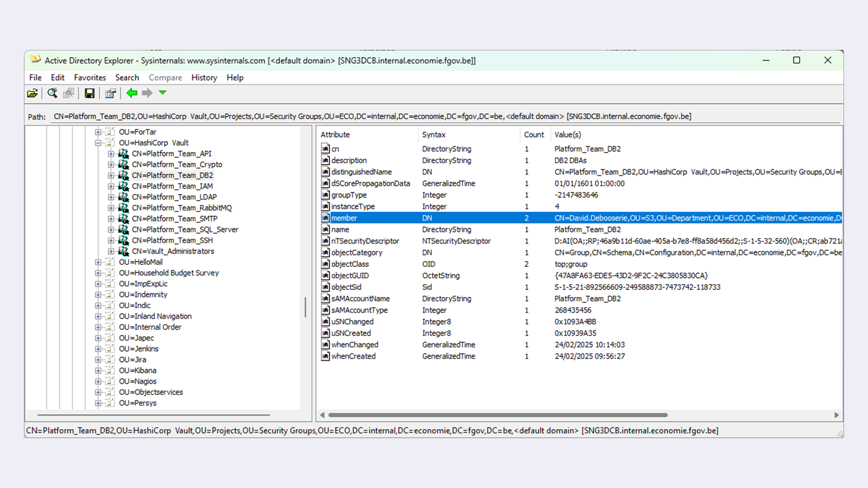Open the history dropdown green triangle
This screenshot has height=488, width=868.
(x=163, y=92)
